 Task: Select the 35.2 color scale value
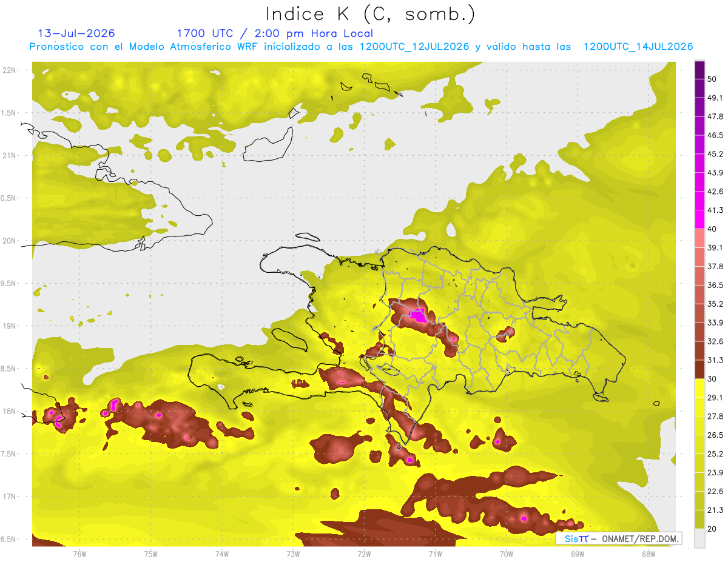(x=715, y=304)
